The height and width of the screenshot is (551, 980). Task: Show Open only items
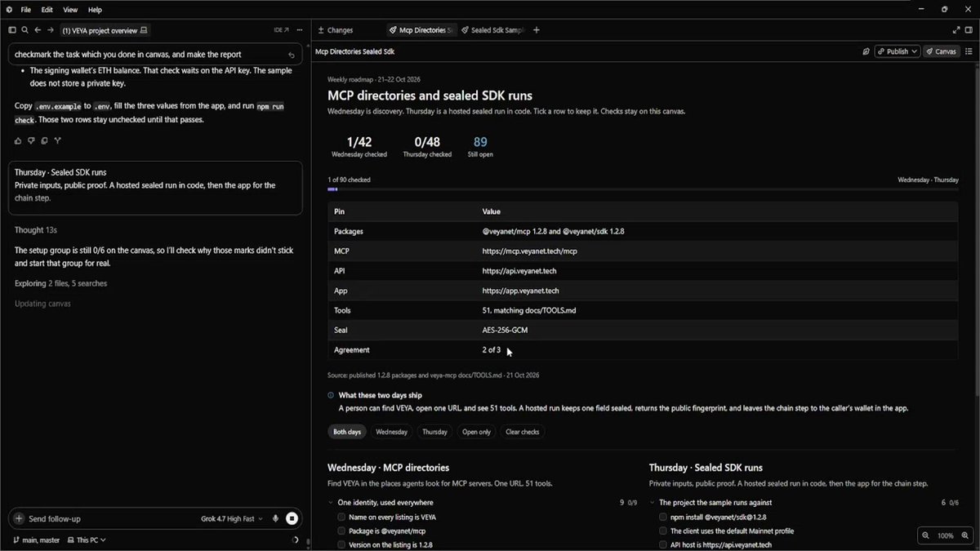tap(476, 432)
